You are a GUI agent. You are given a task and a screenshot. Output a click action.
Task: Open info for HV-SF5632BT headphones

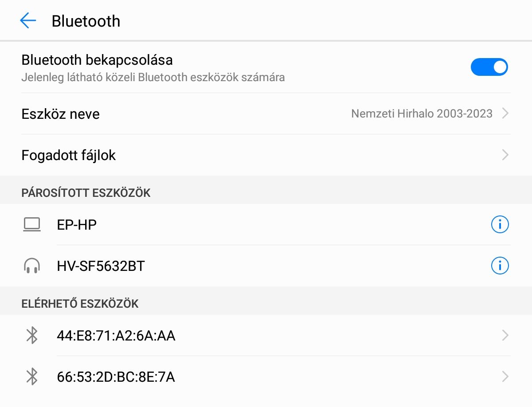click(x=500, y=266)
